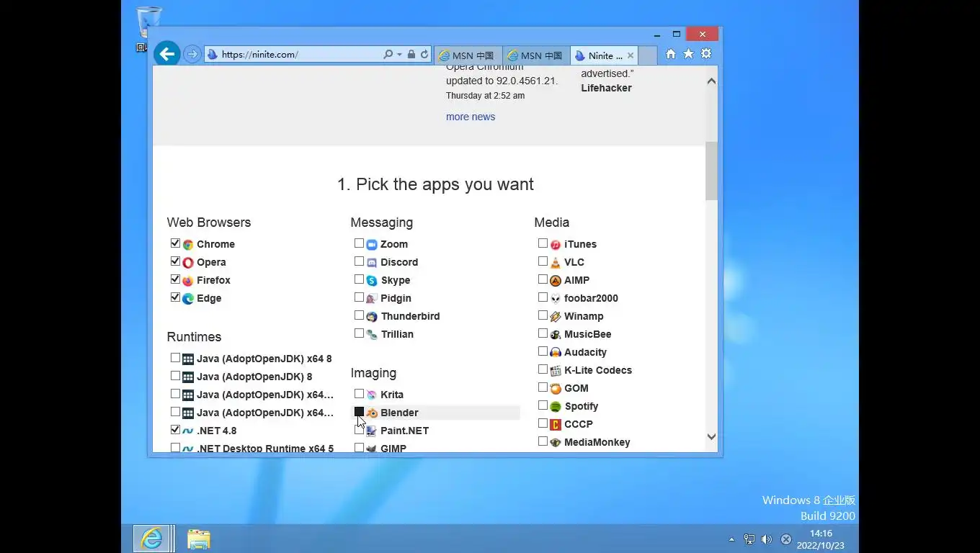This screenshot has height=553, width=980.
Task: Uncheck the Firefox checkbox
Action: (175, 279)
